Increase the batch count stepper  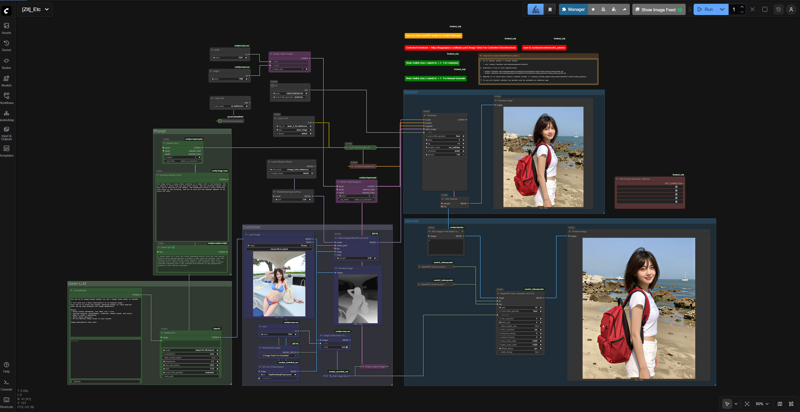742,7
